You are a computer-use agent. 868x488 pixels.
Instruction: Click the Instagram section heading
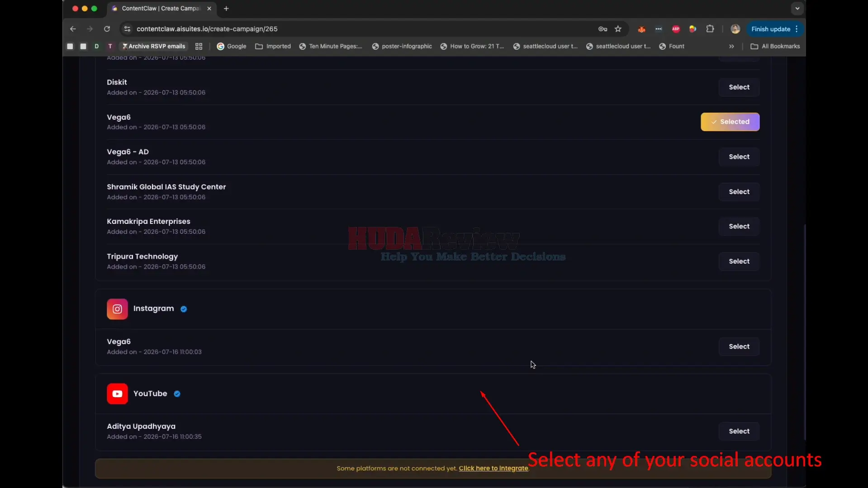[x=153, y=308]
